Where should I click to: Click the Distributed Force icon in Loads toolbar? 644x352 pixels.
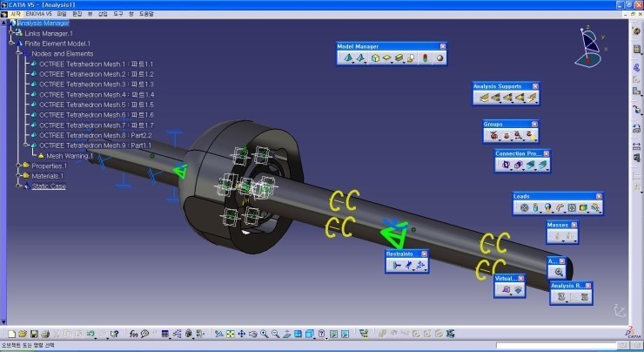pyautogui.click(x=535, y=207)
